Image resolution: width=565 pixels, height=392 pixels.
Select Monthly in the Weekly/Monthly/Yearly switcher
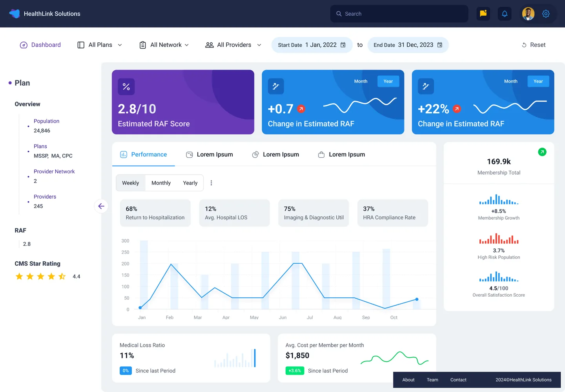[x=161, y=182]
